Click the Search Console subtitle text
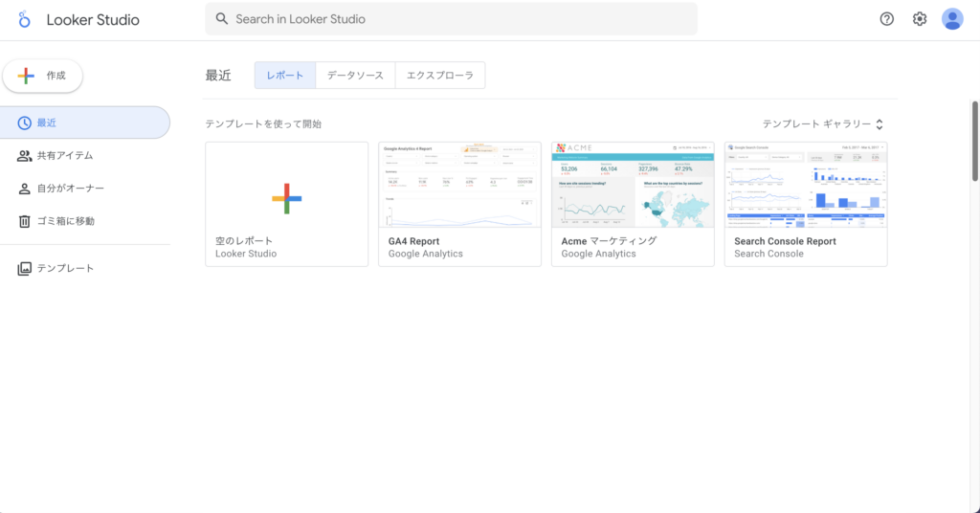980x513 pixels. [768, 254]
